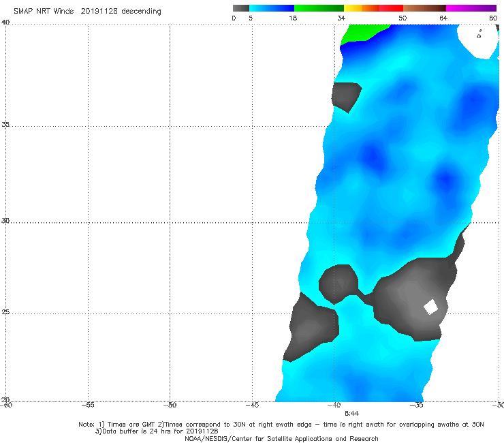Viewport: 504px width, 443px height.
Task: Click the swath time label "8:44"
Action: pyautogui.click(x=351, y=414)
